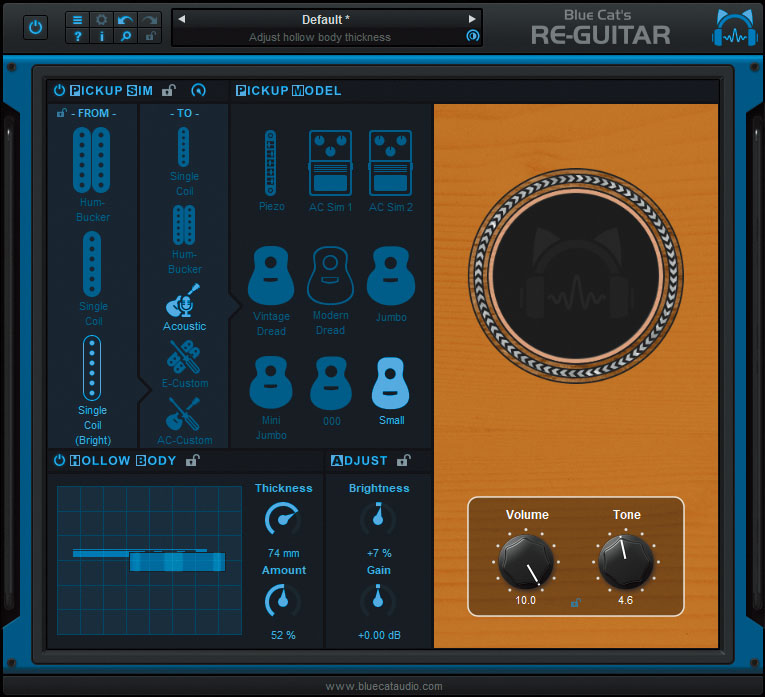Click the 74 mm thickness value

pyautogui.click(x=283, y=553)
